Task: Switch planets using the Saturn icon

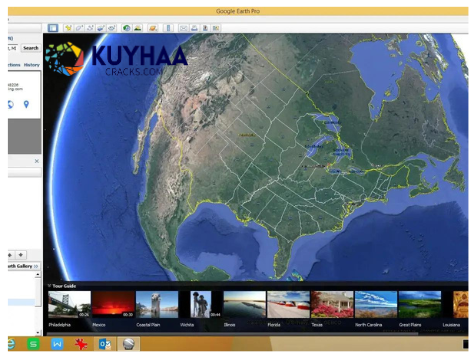Action: pyautogui.click(x=153, y=28)
